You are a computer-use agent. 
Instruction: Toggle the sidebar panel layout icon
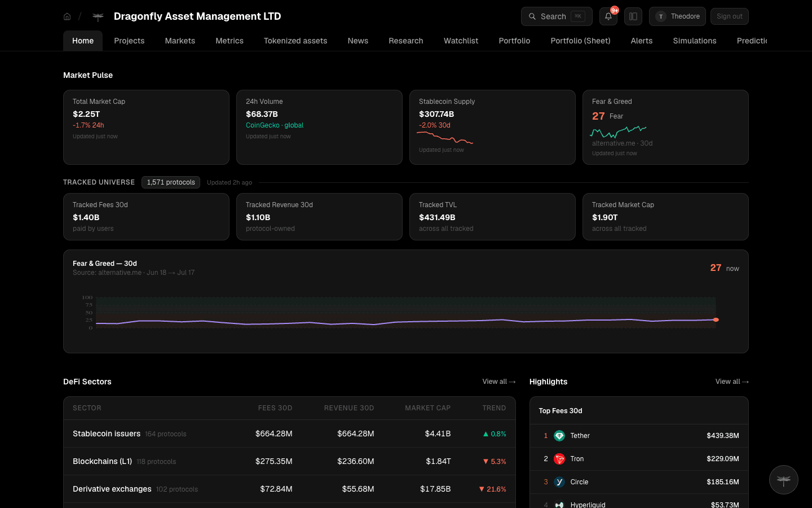[633, 16]
